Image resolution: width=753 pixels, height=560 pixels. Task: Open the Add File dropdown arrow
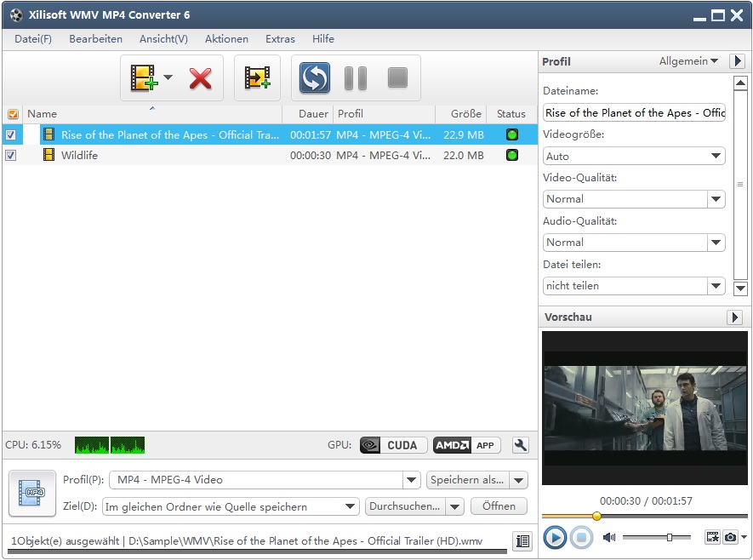(x=168, y=77)
